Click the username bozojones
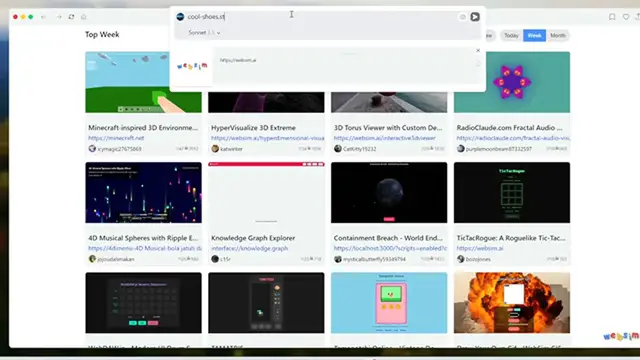The width and height of the screenshot is (640, 360). click(478, 259)
